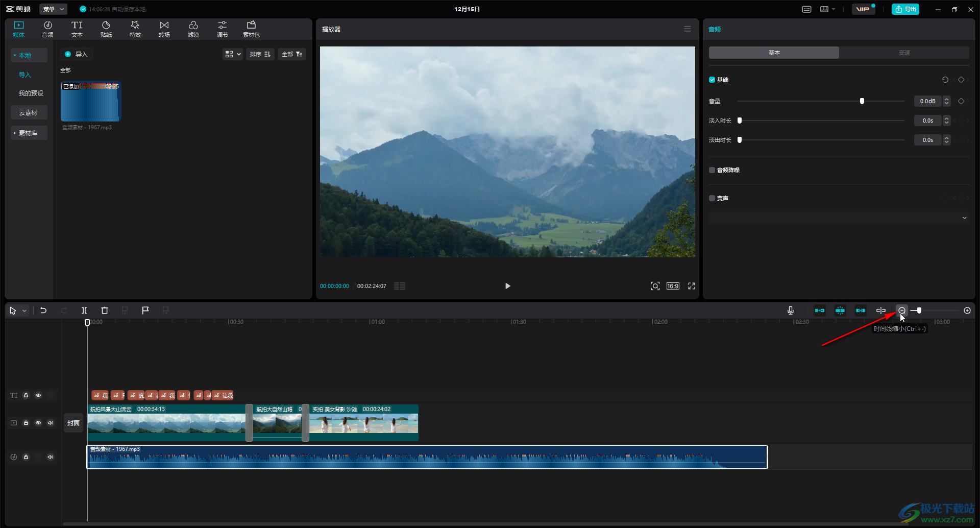Click the 0.0dB volume input field
The height and width of the screenshot is (528, 980).
927,101
